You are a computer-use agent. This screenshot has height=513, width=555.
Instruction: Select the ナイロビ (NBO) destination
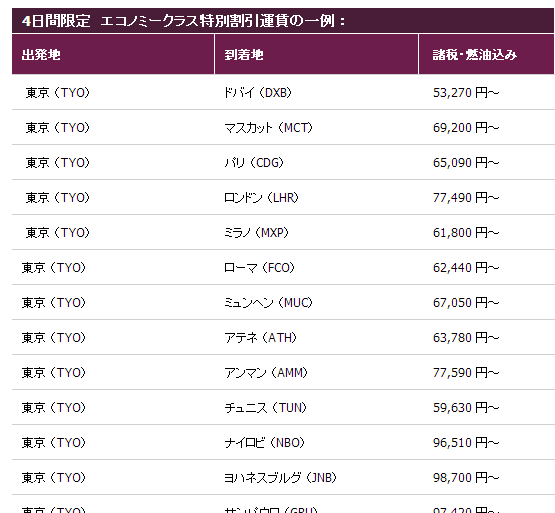(x=264, y=443)
